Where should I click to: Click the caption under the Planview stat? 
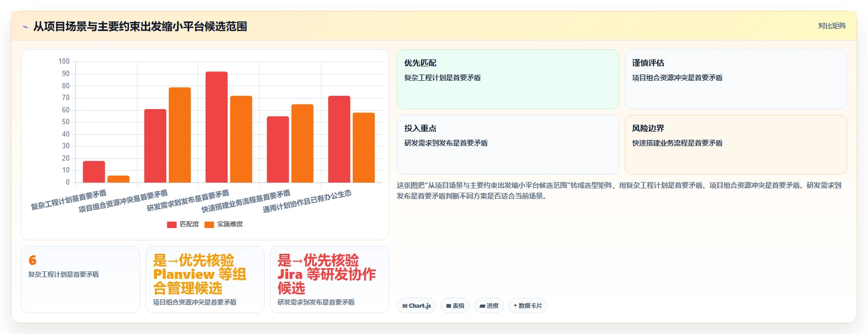pos(195,302)
